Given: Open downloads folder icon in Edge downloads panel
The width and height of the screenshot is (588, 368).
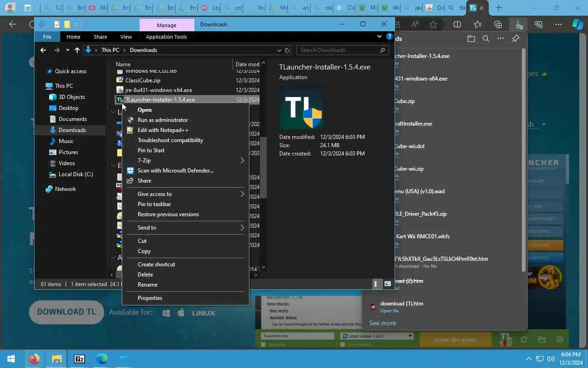Looking at the screenshot, I should (x=471, y=39).
